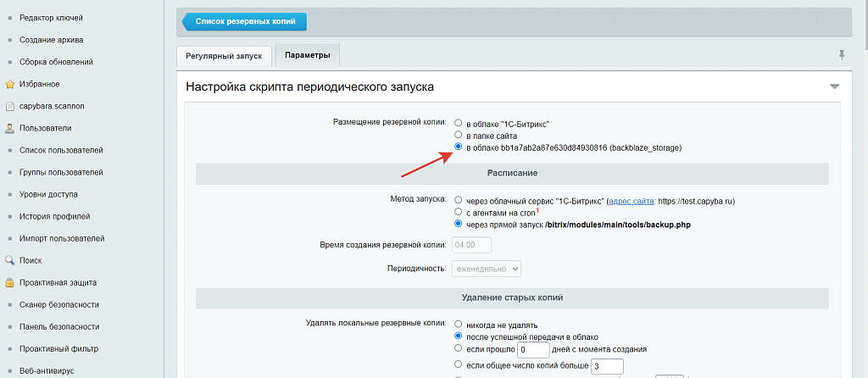Choose launch method with cron agents
868x378 pixels.
(459, 213)
